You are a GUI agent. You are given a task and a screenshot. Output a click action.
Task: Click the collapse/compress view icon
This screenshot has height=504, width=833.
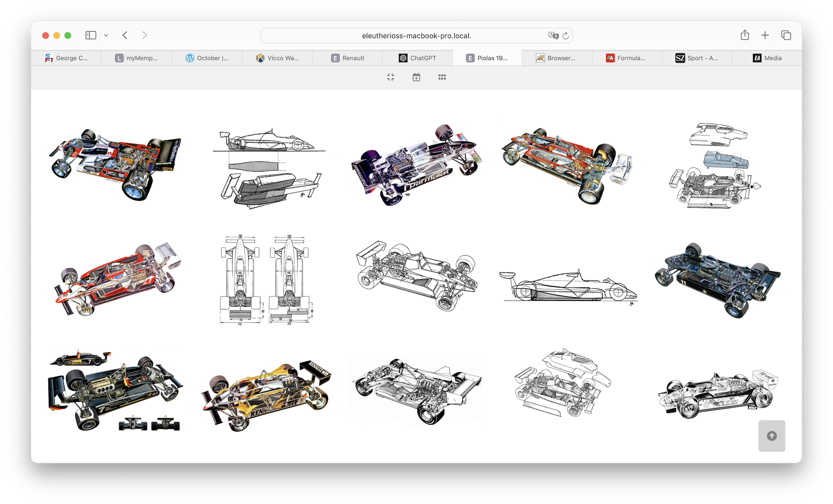pyautogui.click(x=390, y=77)
